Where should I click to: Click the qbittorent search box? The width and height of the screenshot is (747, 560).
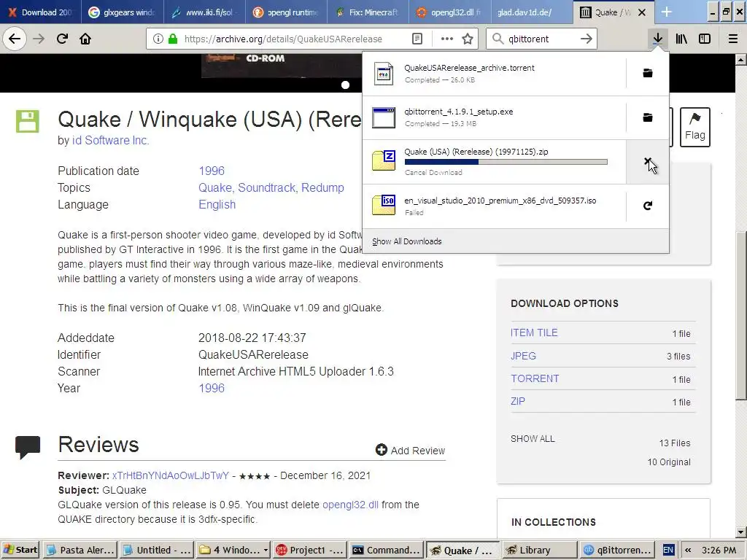[x=541, y=39]
